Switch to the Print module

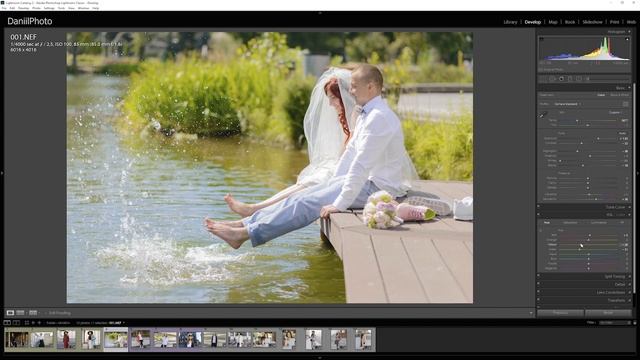614,22
